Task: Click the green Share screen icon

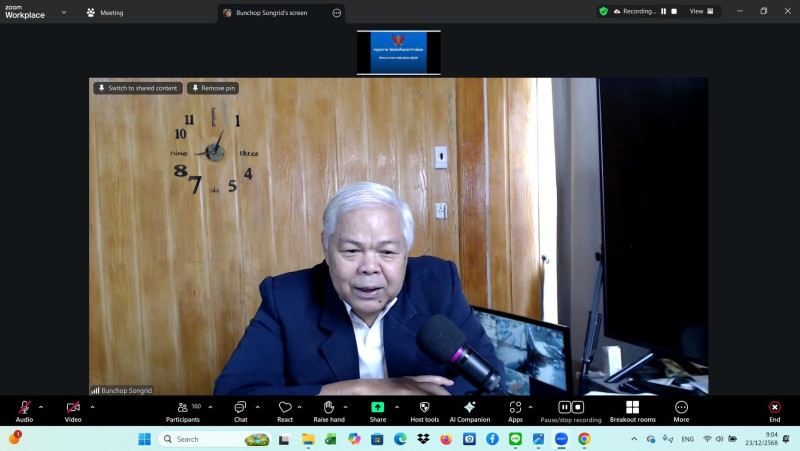Action: pos(377,408)
